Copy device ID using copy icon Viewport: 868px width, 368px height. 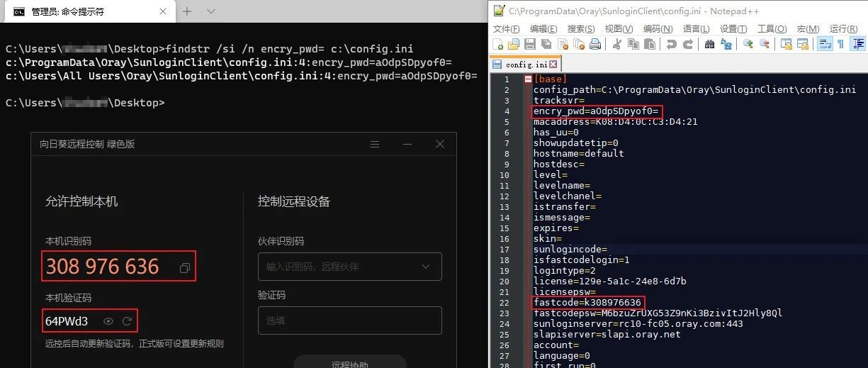(184, 268)
